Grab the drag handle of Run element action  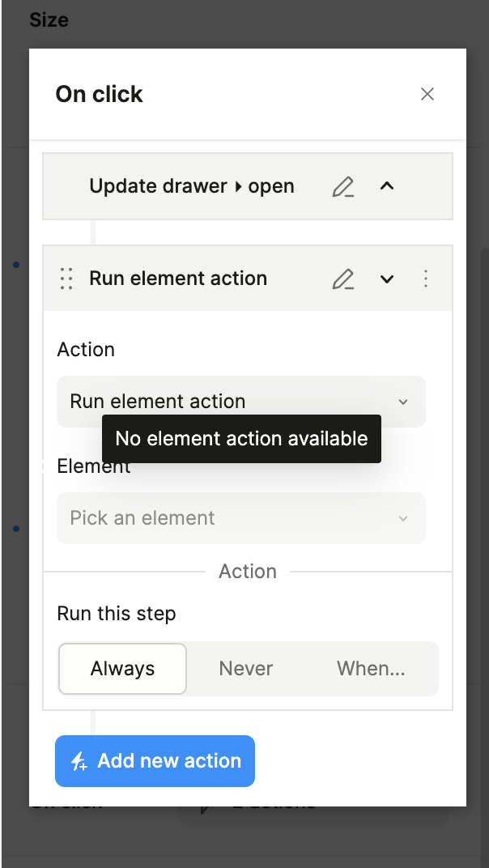pos(66,279)
